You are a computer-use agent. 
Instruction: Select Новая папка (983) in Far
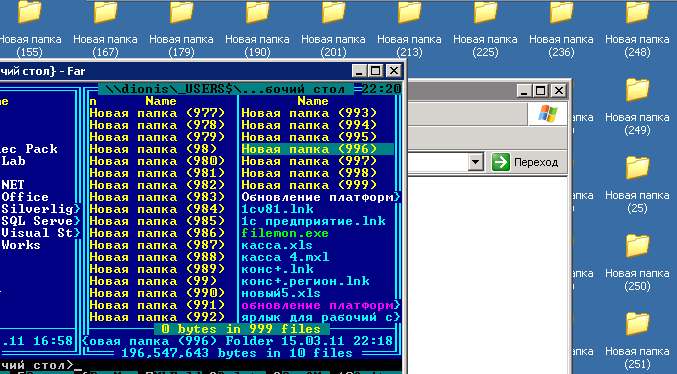(157, 197)
